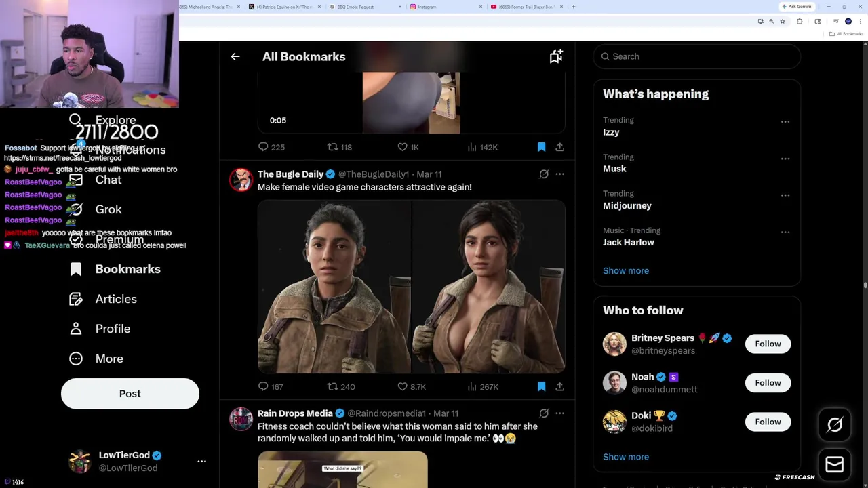
Task: Play the Rain Drops Media video thumbnail
Action: (x=342, y=470)
